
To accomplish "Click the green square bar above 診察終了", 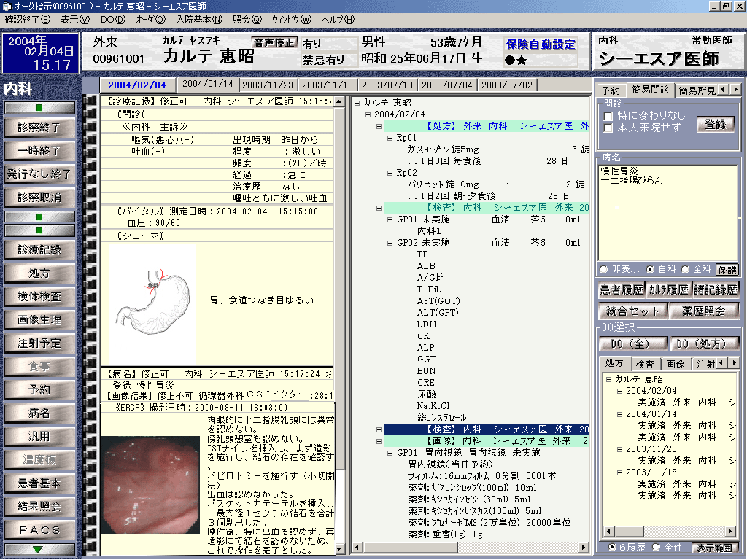I will click(39, 108).
